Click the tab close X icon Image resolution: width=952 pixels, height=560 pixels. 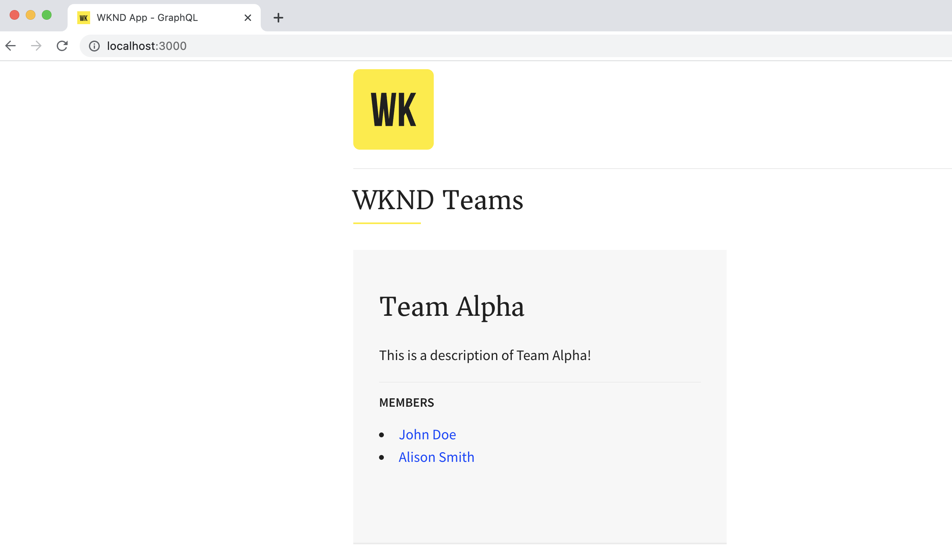click(x=248, y=17)
